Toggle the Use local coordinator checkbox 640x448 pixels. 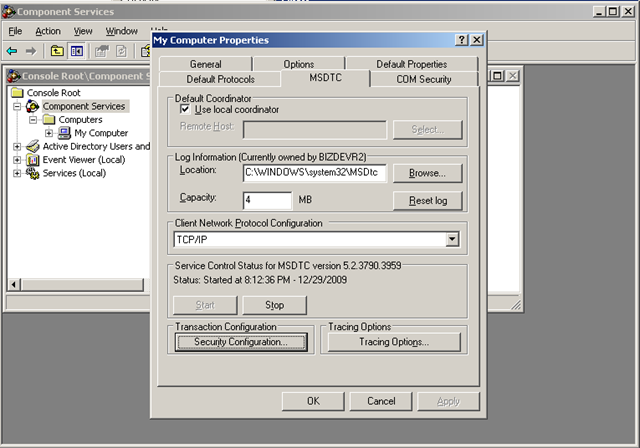coord(184,109)
